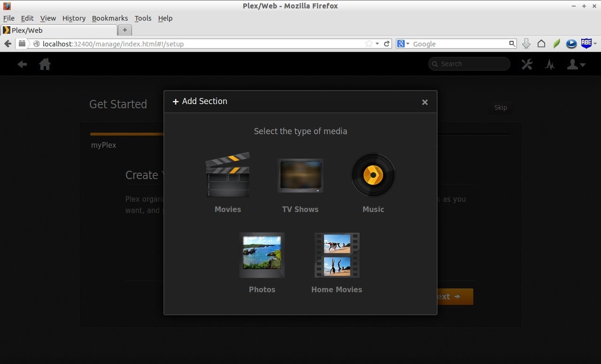This screenshot has height=364, width=601.
Task: Open Plex settings wrench icon
Action: [x=527, y=64]
